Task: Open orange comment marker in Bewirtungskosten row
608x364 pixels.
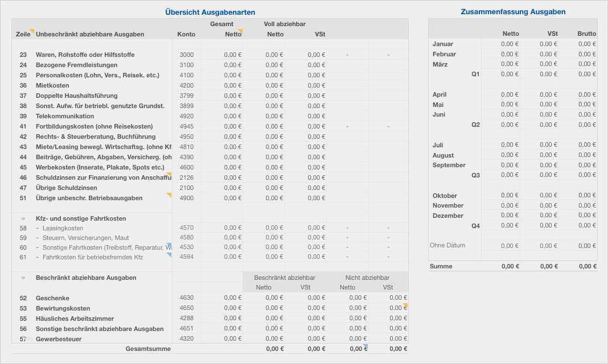Action: click(406, 305)
